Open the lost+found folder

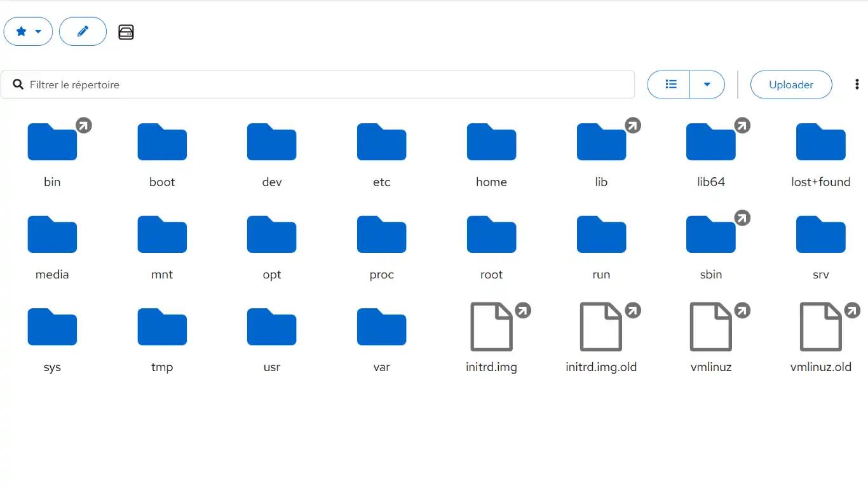821,153
